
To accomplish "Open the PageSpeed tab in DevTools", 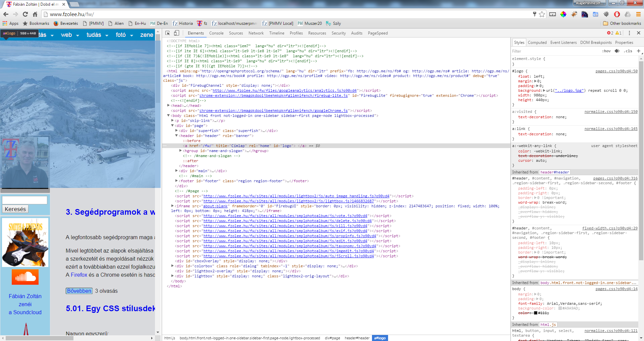I will pos(378,33).
